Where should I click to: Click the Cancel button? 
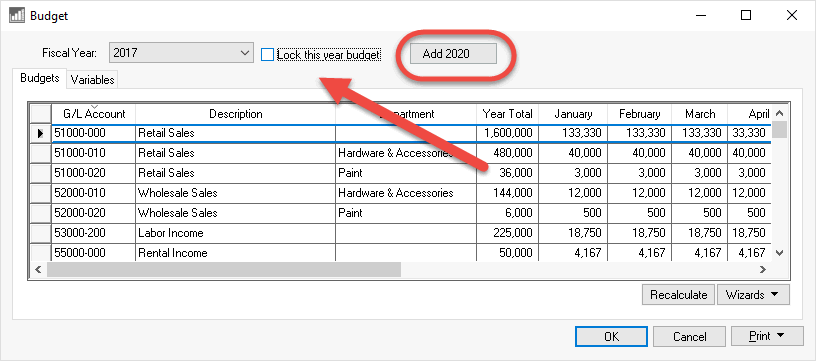(690, 337)
